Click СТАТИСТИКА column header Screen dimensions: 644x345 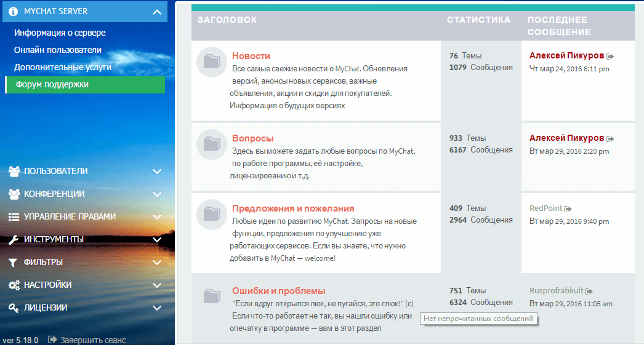478,20
